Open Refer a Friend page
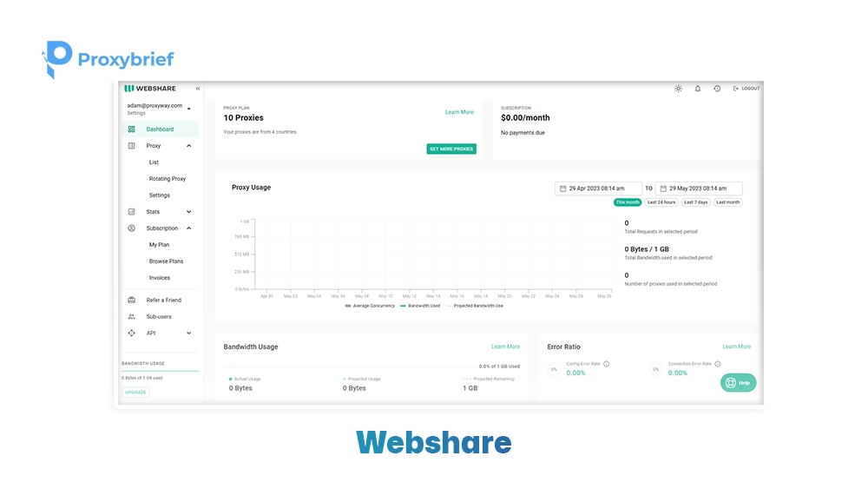Screen dimensions: 868x489 (x=164, y=301)
